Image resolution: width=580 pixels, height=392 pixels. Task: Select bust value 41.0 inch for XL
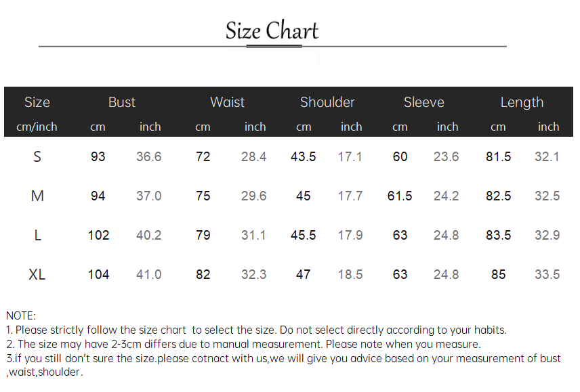point(148,274)
